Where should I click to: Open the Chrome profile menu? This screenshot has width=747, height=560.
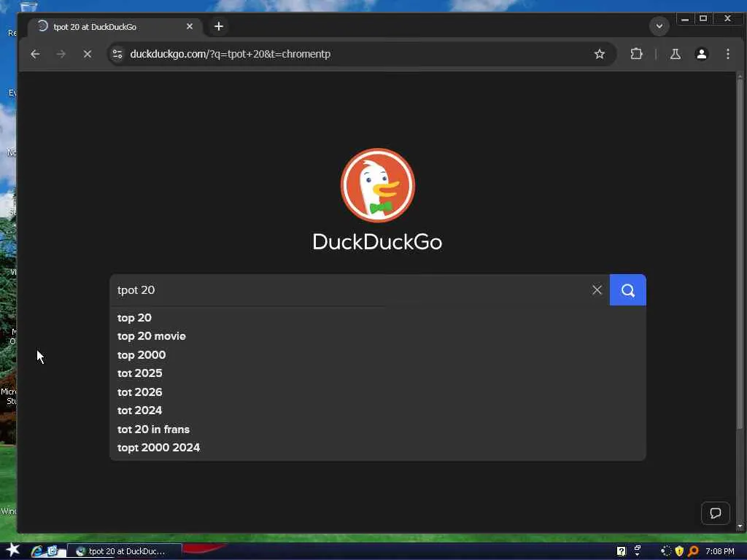coord(701,54)
